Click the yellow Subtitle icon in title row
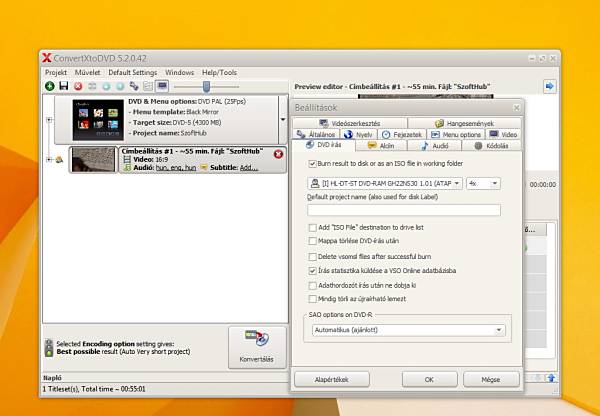 tap(204, 168)
